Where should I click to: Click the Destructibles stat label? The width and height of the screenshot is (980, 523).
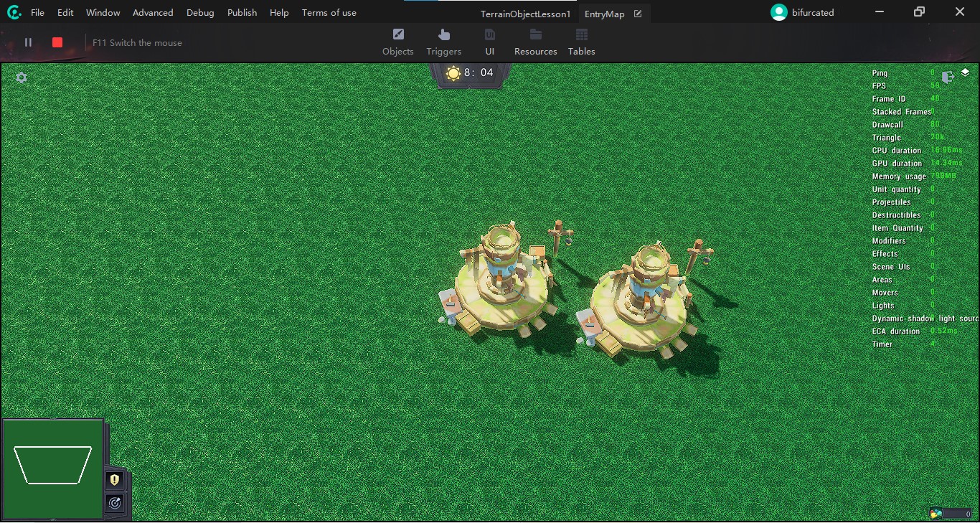[x=897, y=215]
